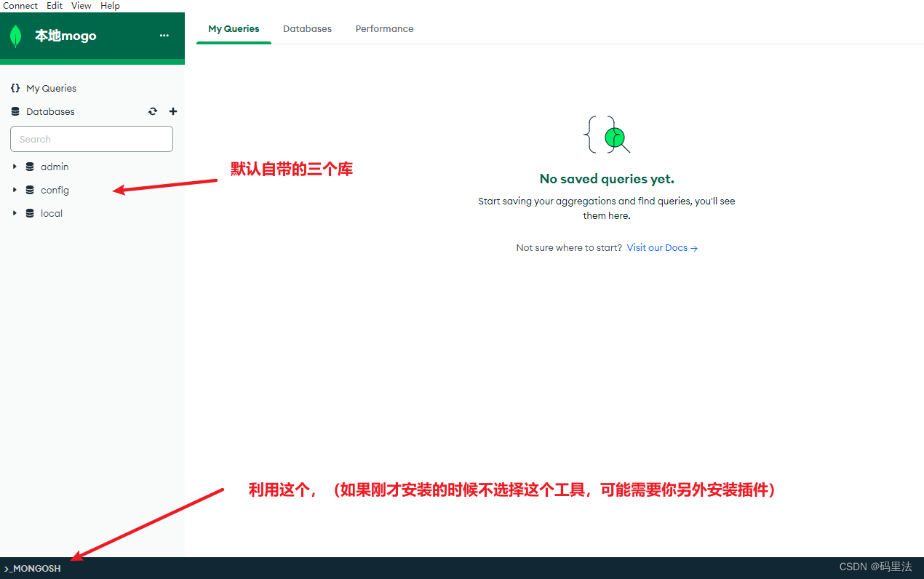Click the config database icon
Image resolution: width=924 pixels, height=579 pixels.
coord(30,190)
